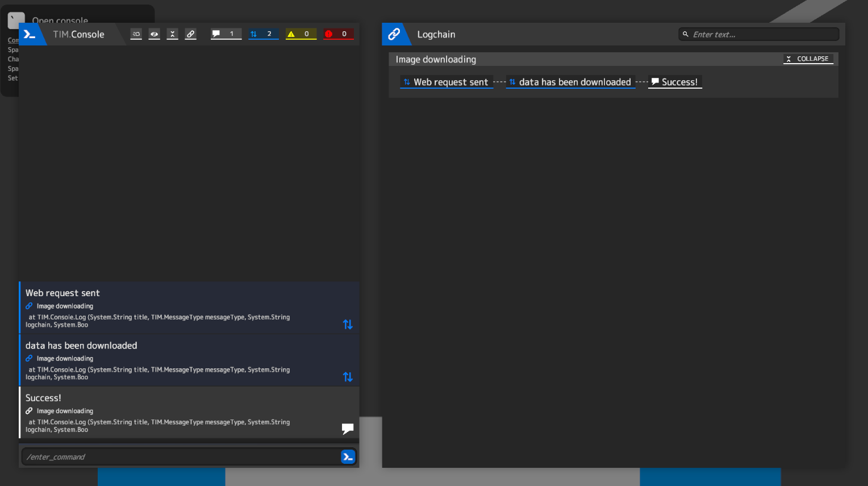
Task: Collapse the Image downloading logchain
Action: (808, 59)
